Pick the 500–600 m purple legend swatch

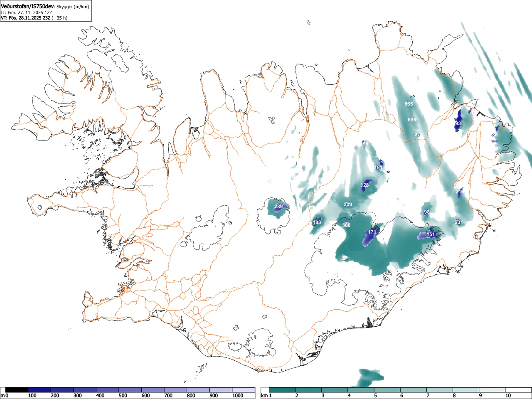pos(130,390)
